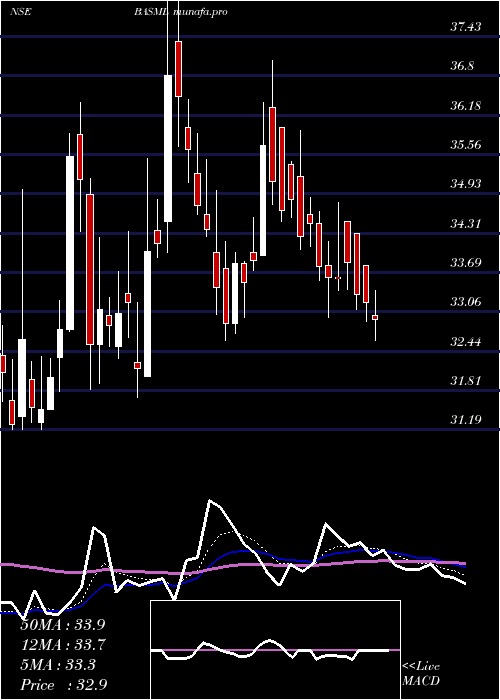
Task: Click the 36.18 price axis label
Action: click(x=466, y=106)
